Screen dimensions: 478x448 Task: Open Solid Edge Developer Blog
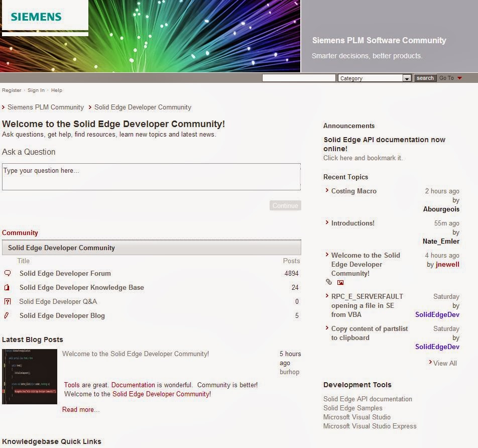point(62,315)
